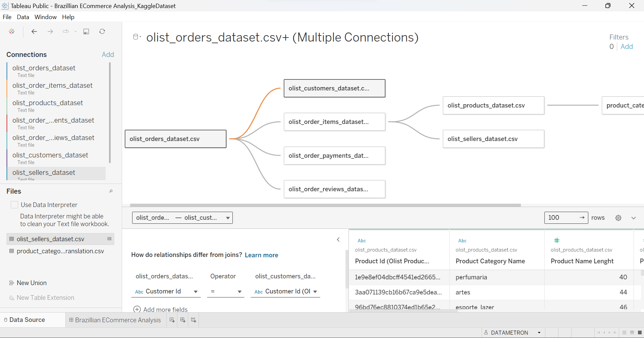The width and height of the screenshot is (644, 338).
Task: Open the Help menu
Action: click(x=68, y=17)
